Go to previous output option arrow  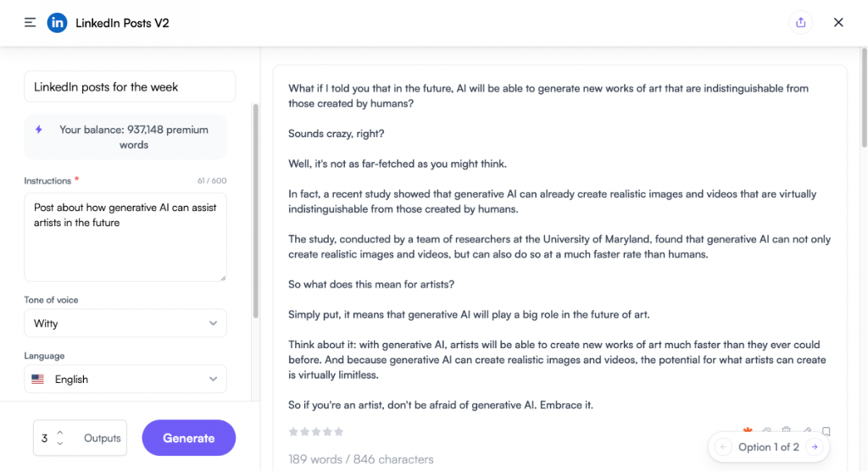tap(723, 446)
